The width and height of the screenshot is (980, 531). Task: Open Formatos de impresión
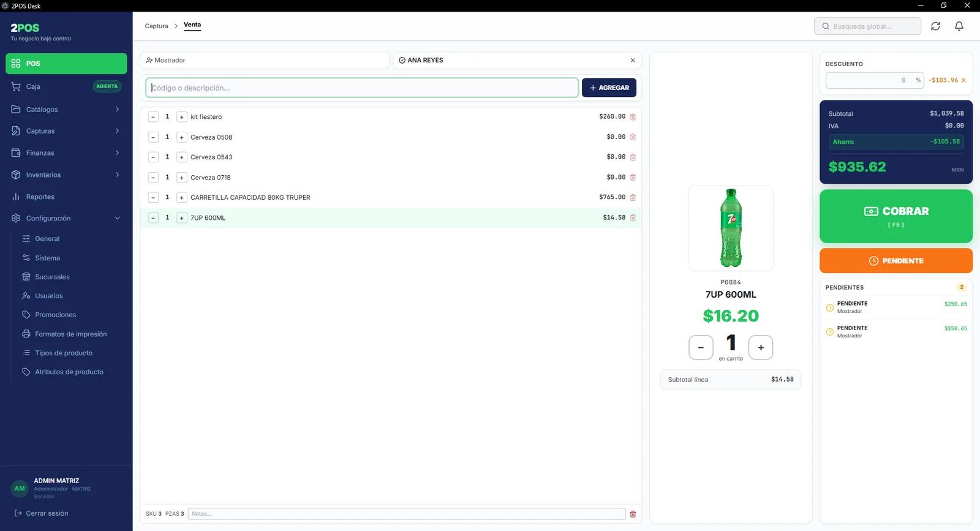(x=72, y=334)
